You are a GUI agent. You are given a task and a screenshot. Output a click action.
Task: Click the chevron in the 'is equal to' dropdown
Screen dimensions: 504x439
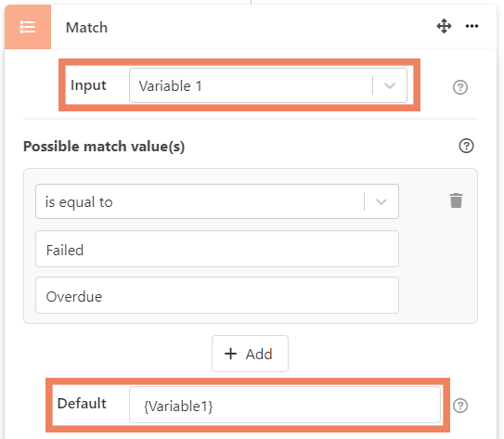[381, 201]
